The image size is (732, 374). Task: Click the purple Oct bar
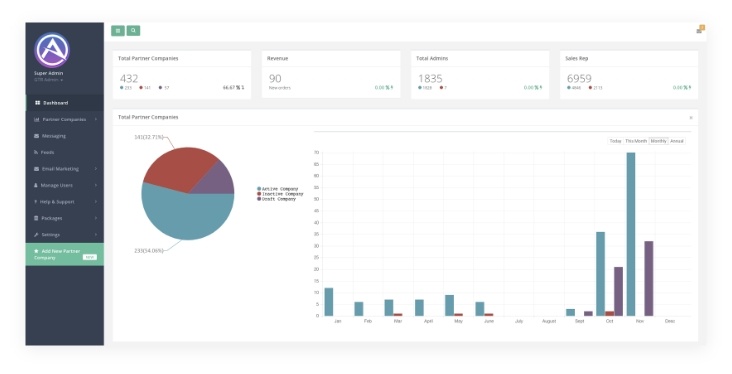coord(619,291)
